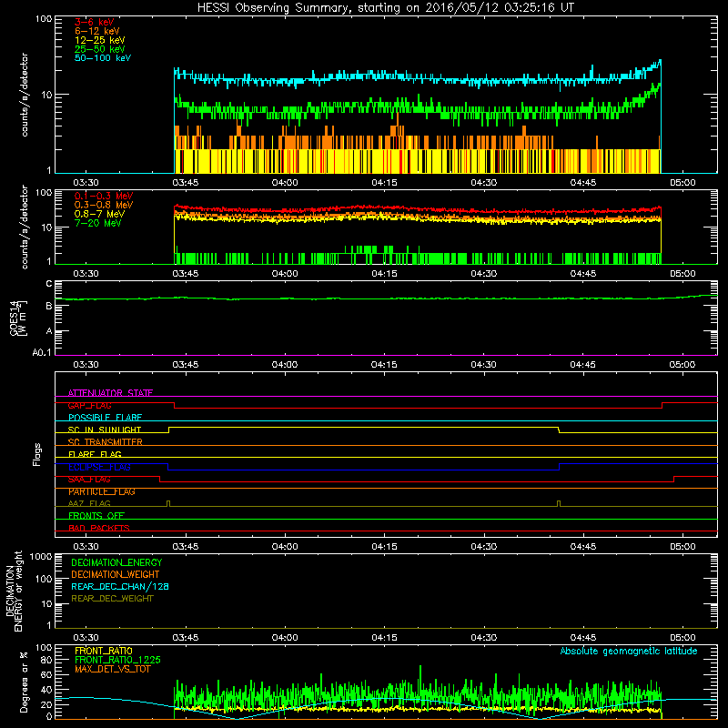The height and width of the screenshot is (728, 728).
Task: Select the GAP_FLAG label
Action: coord(89,405)
